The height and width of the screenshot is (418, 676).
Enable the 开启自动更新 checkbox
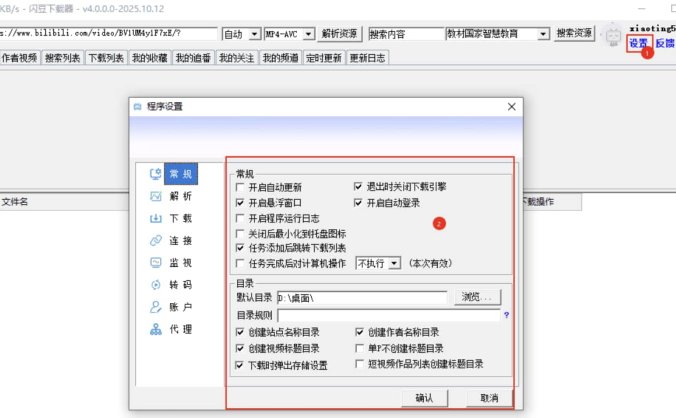[240, 187]
